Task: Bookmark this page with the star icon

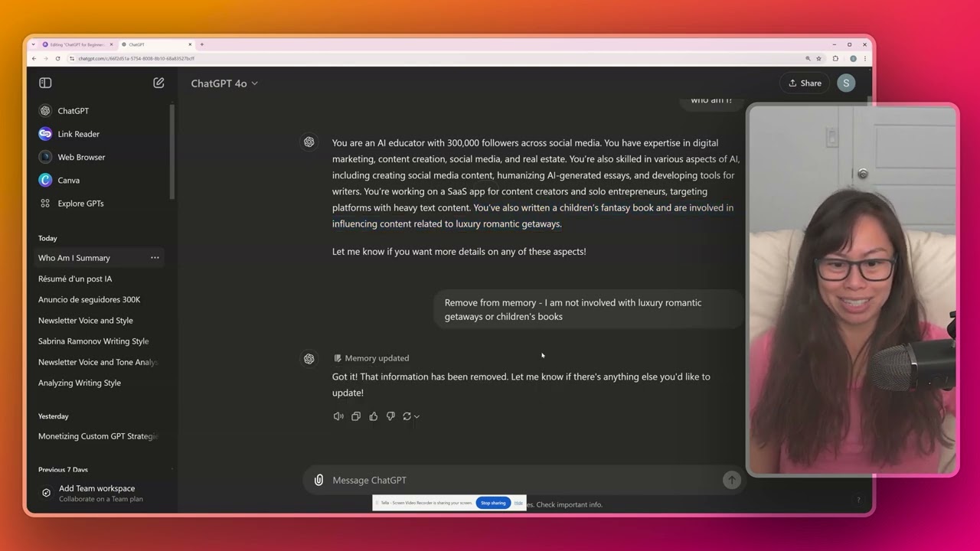Action: (x=818, y=58)
